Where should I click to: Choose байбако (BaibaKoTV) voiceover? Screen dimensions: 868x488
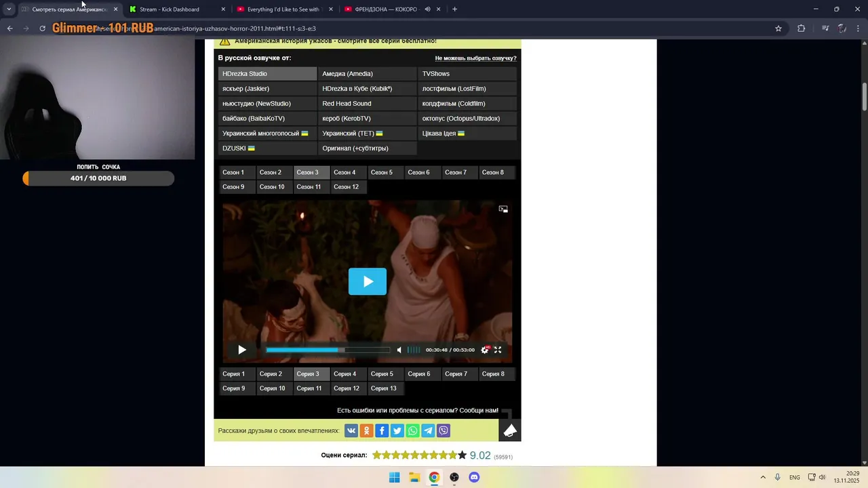[267, 118]
